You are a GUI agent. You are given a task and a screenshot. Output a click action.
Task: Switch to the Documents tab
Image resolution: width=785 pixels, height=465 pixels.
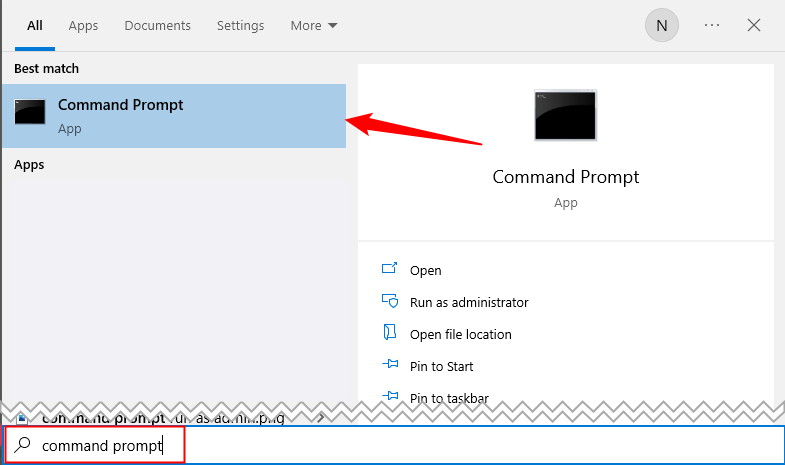tap(157, 25)
